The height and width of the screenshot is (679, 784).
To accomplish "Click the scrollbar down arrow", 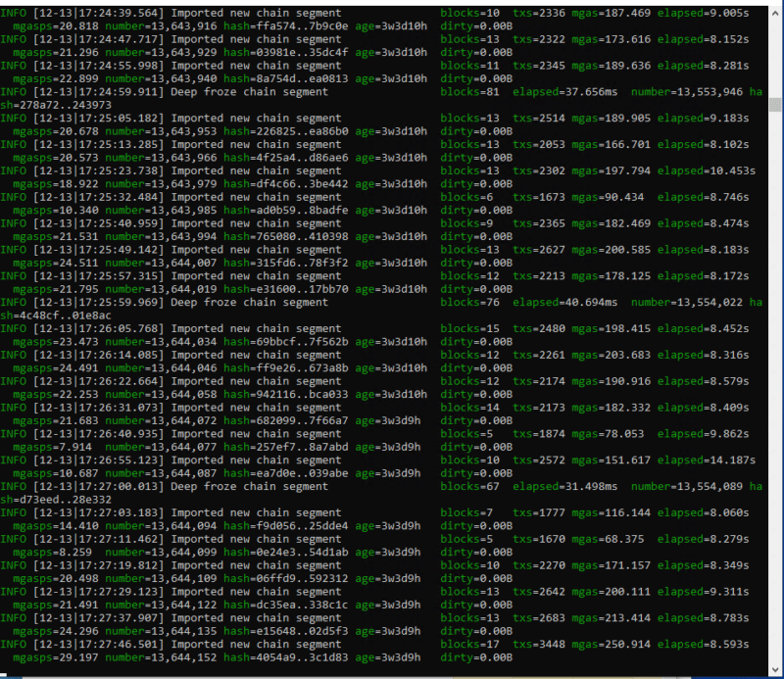I will 774,670.
